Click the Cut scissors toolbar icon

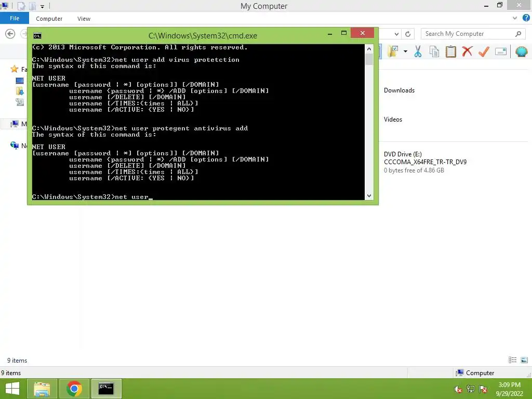[418, 51]
